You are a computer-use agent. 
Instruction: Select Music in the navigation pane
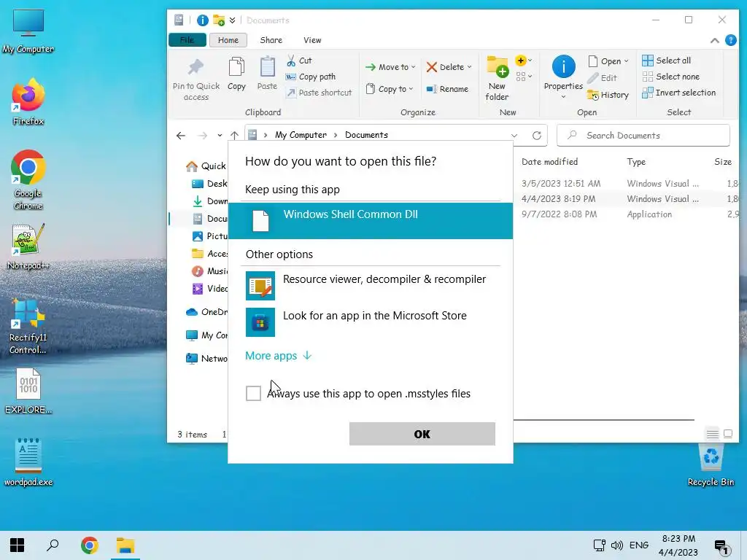209,271
